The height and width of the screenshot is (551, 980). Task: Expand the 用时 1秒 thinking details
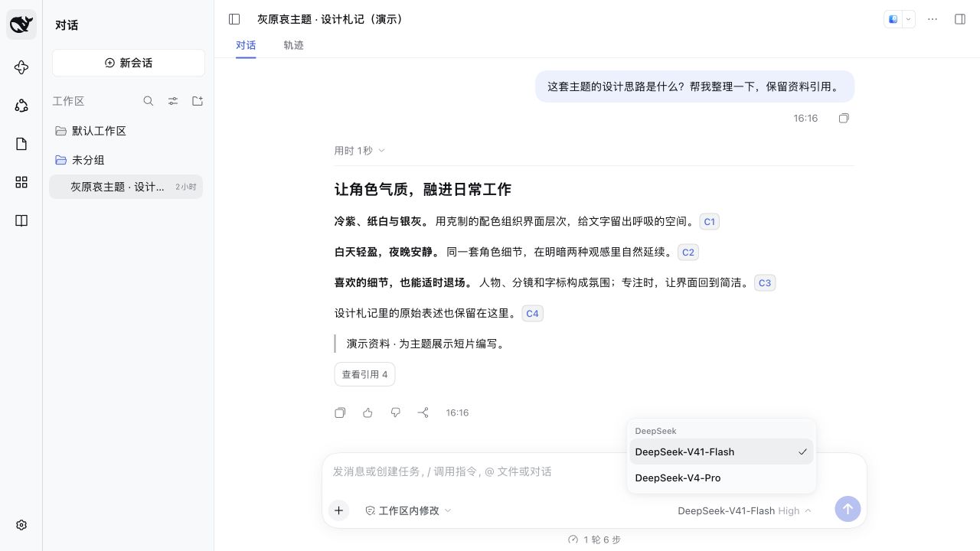[x=360, y=151]
